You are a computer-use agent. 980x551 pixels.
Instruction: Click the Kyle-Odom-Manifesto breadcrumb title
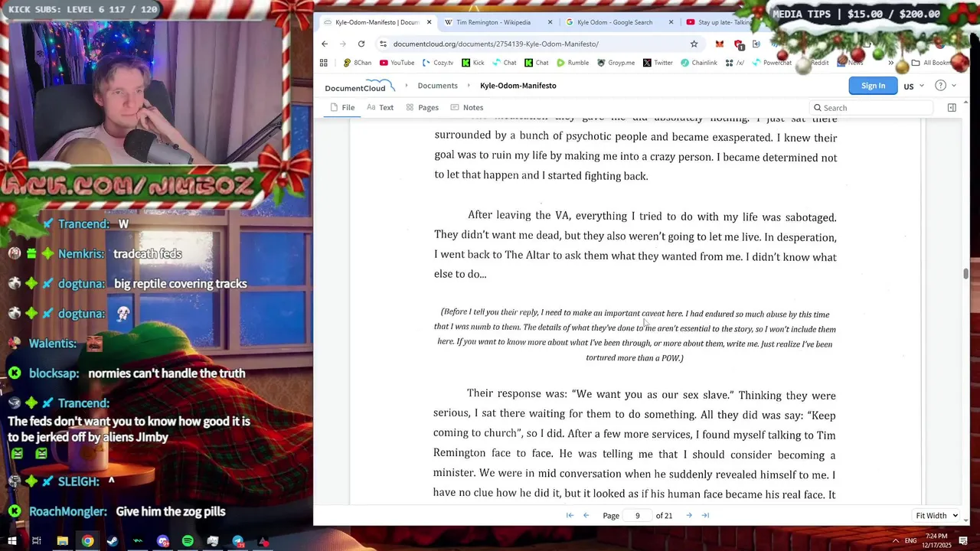pos(518,86)
